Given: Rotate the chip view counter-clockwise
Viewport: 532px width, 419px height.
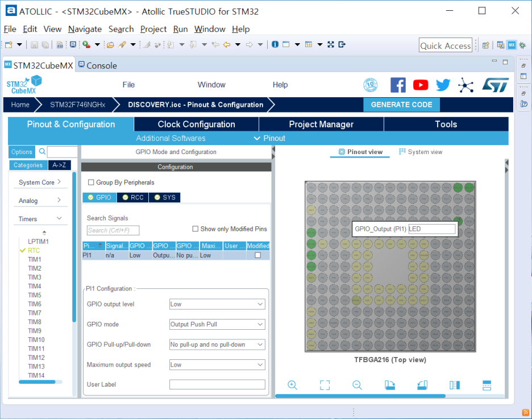Looking at the screenshot, I should click(422, 385).
